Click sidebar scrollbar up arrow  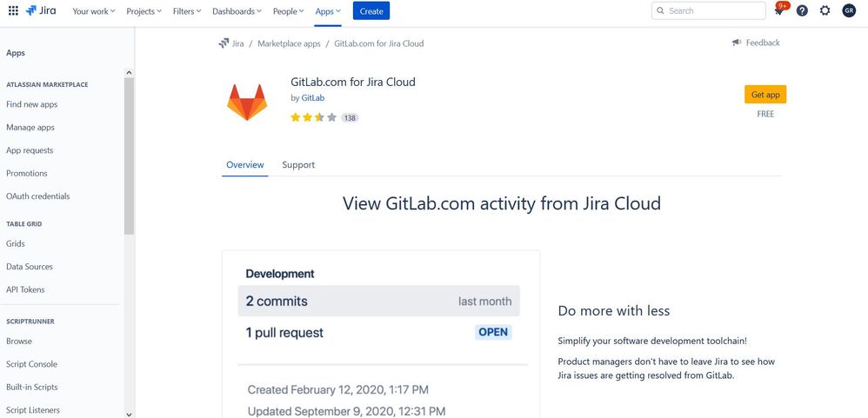click(x=129, y=72)
